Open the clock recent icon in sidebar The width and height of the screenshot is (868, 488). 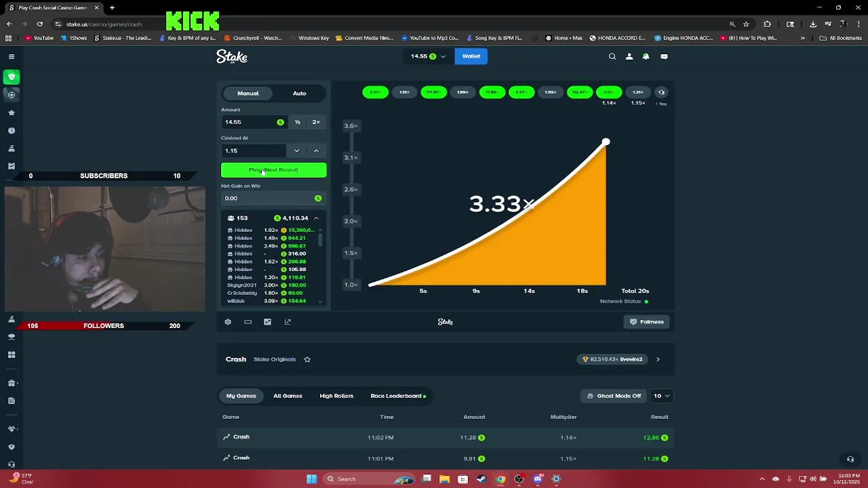[x=12, y=130]
